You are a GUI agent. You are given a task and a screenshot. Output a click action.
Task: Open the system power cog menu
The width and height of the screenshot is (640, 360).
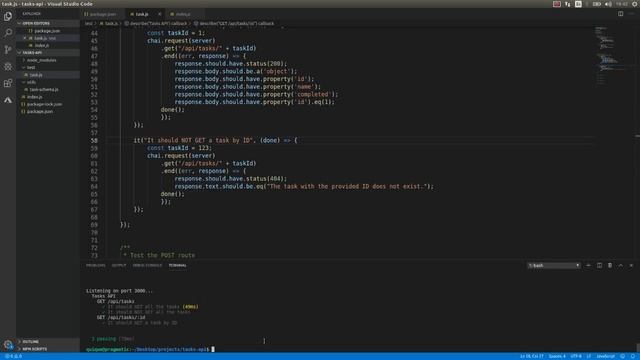636,4
